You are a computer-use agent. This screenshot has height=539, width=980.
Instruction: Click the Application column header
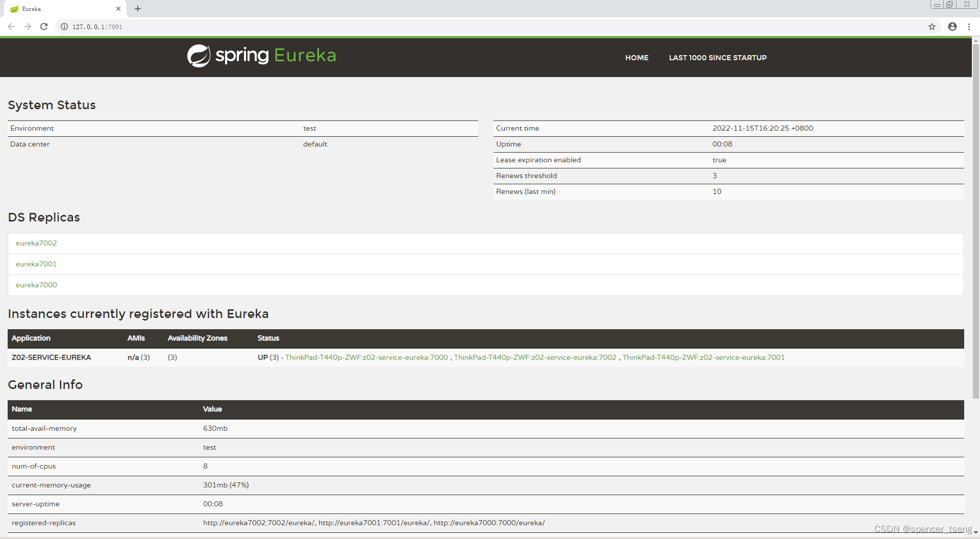tap(31, 338)
